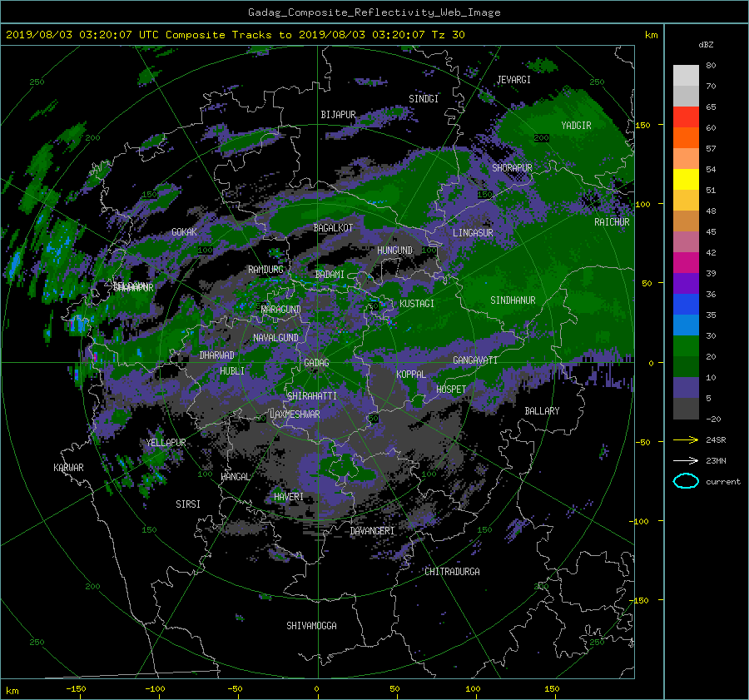The height and width of the screenshot is (700, 749).
Task: Select the KOPPAL label
Action: pos(411,375)
